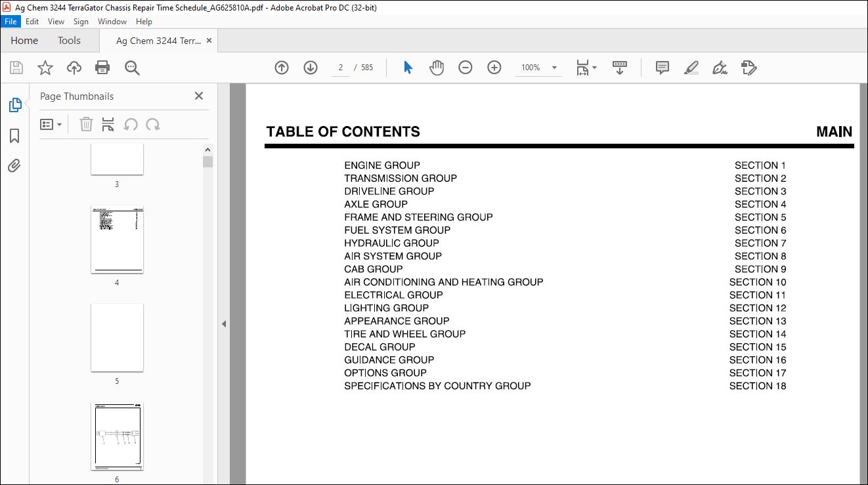Click AXLE GROUP entry
The height and width of the screenshot is (485, 868).
(x=376, y=204)
